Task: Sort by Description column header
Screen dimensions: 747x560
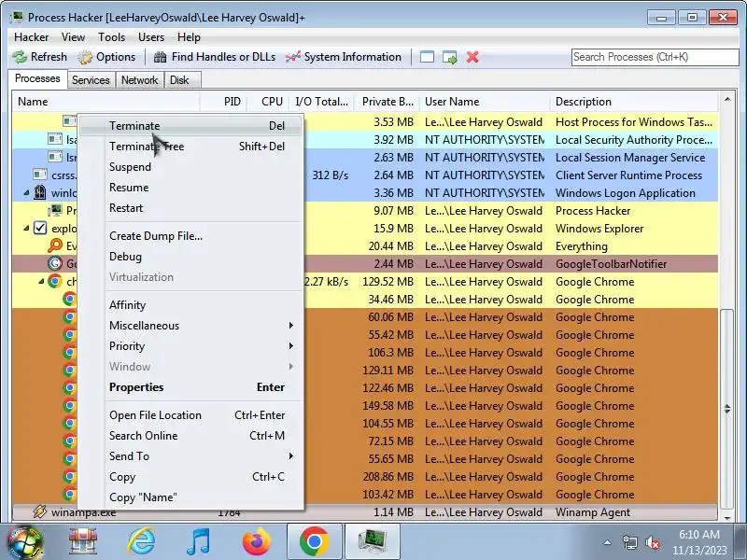Action: coord(634,102)
